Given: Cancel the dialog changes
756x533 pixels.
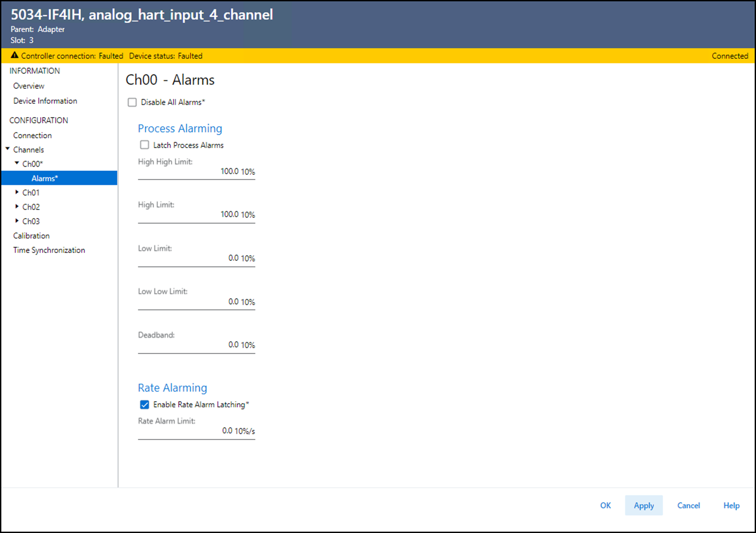Looking at the screenshot, I should coord(688,505).
